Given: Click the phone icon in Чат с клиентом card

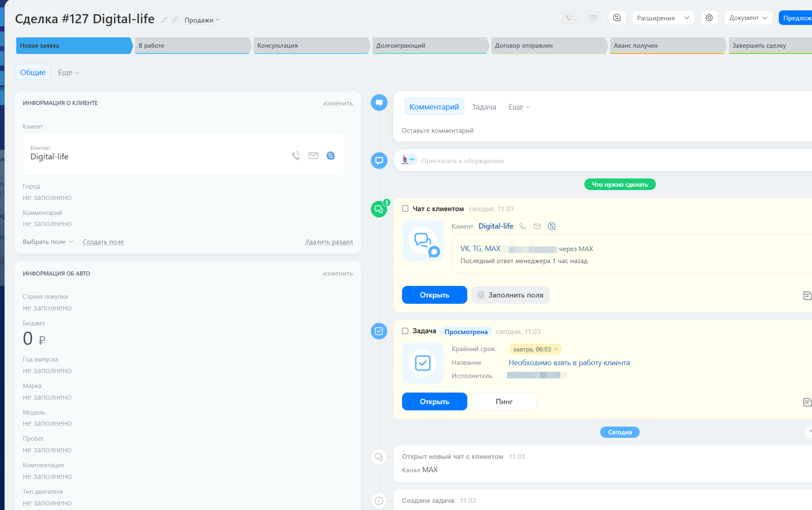Looking at the screenshot, I should [x=523, y=226].
